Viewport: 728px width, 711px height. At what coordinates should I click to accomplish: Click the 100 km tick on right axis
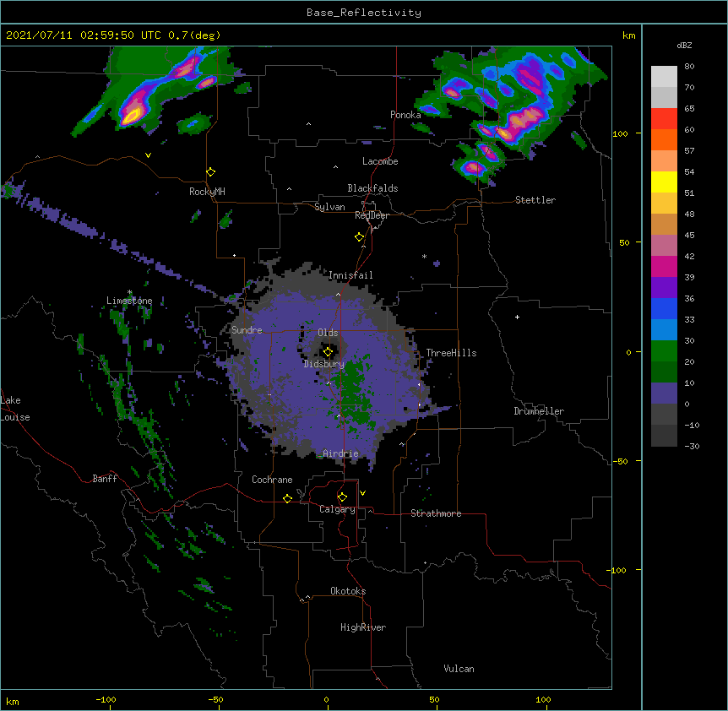tap(620, 133)
